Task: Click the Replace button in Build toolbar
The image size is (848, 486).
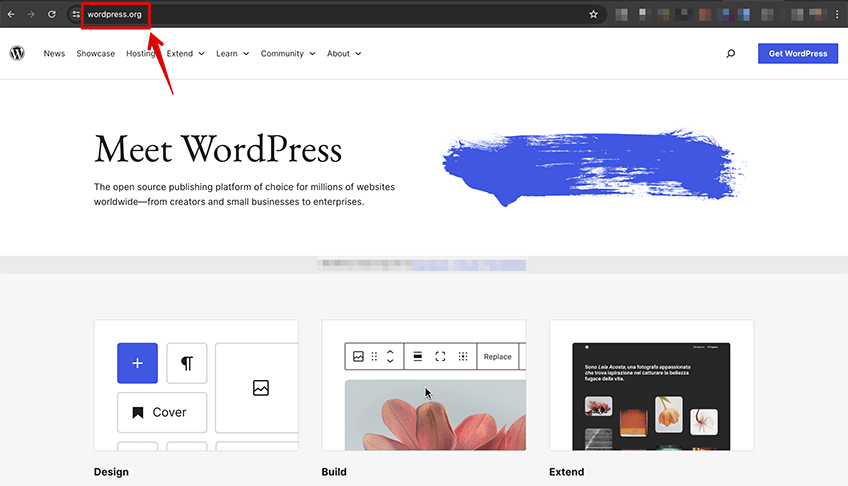Action: pyautogui.click(x=498, y=356)
